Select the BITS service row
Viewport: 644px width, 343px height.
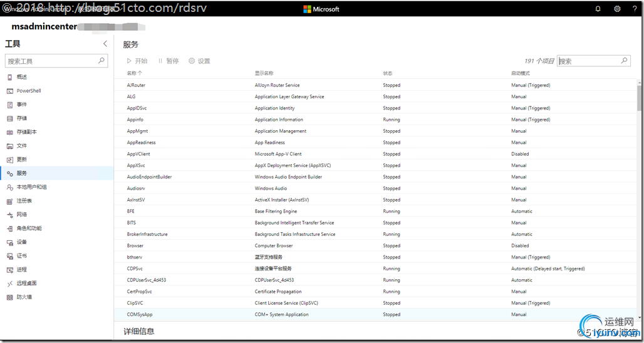coord(375,223)
